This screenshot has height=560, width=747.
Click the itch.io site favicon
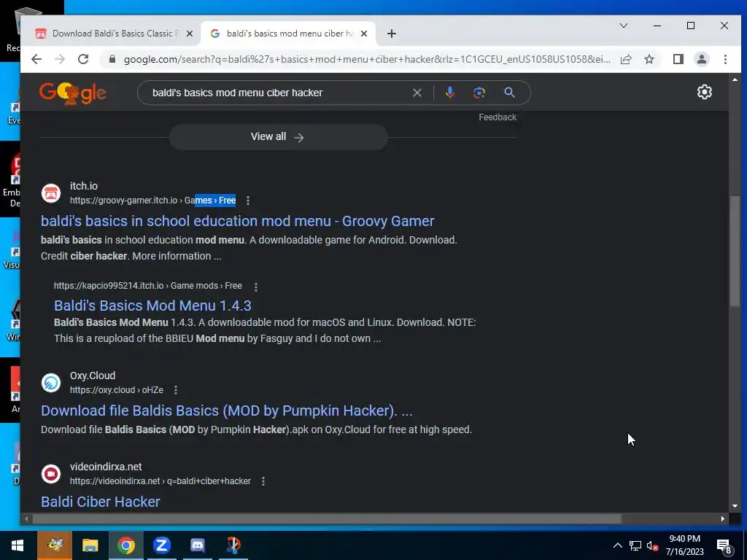51,193
